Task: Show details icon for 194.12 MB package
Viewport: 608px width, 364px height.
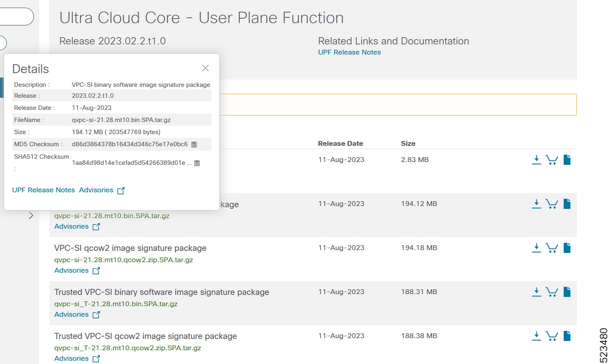Action: 567,204
